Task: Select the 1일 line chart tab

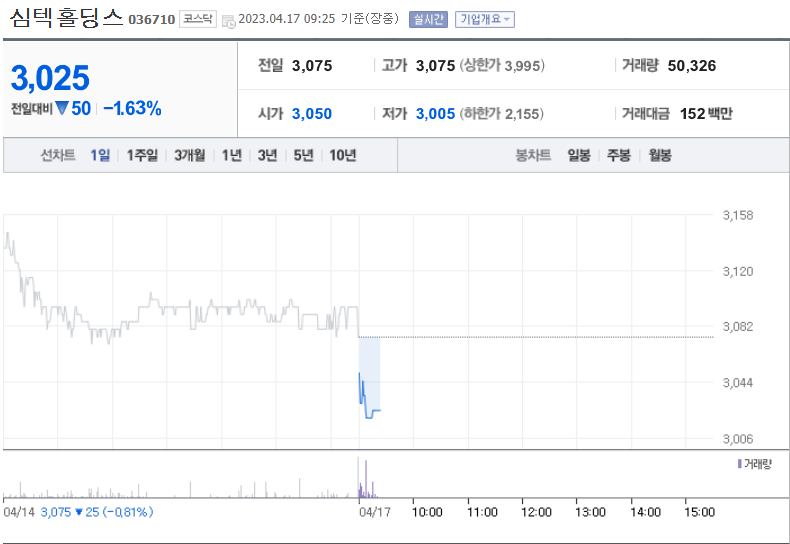Action: 100,155
